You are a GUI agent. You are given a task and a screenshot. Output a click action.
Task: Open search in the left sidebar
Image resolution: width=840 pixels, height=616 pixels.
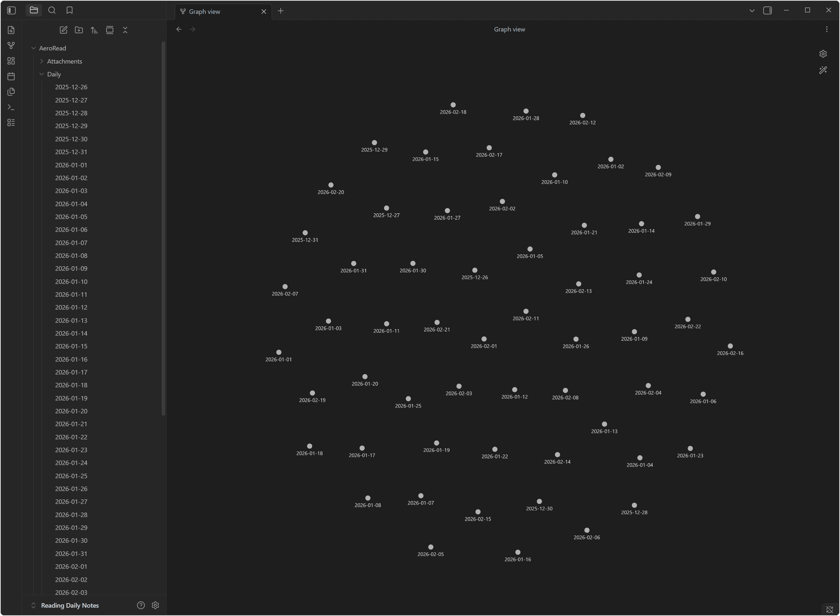click(x=52, y=11)
